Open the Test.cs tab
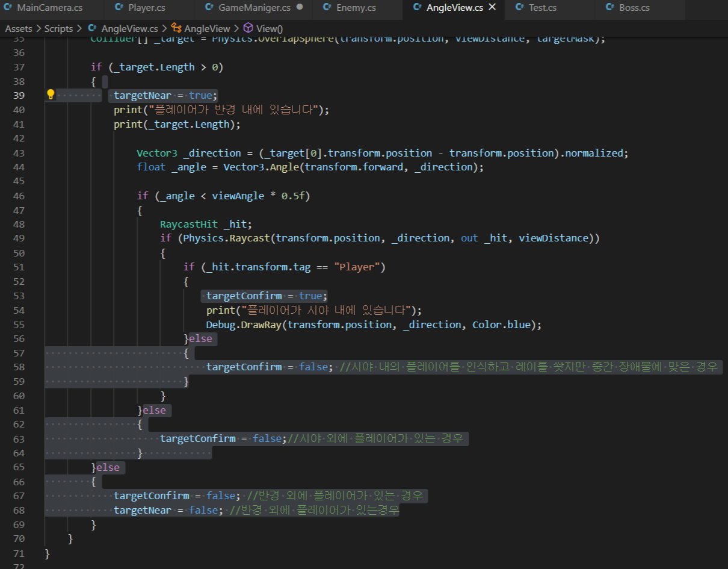This screenshot has width=728, height=569. (542, 8)
